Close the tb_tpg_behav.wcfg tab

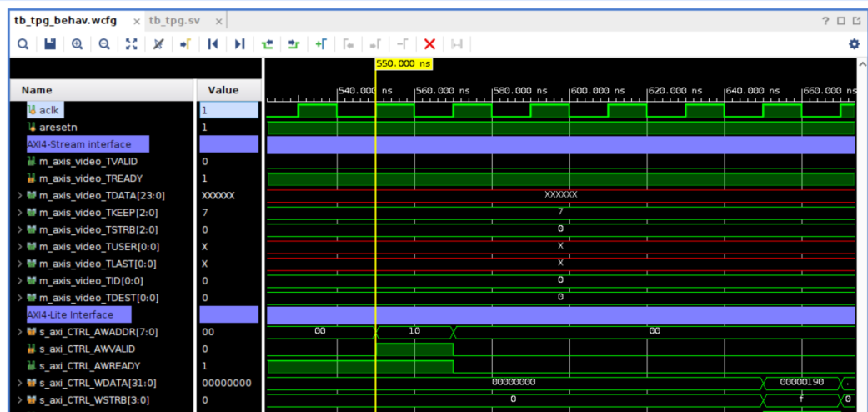[136, 22]
